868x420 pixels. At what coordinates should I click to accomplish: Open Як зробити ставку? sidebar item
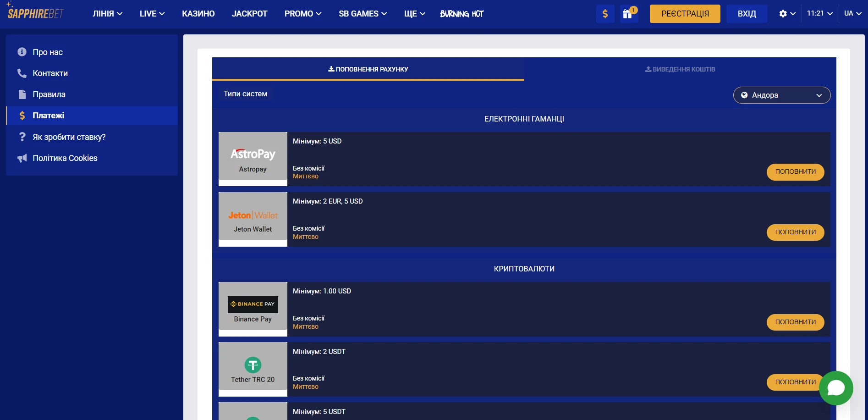coord(92,137)
